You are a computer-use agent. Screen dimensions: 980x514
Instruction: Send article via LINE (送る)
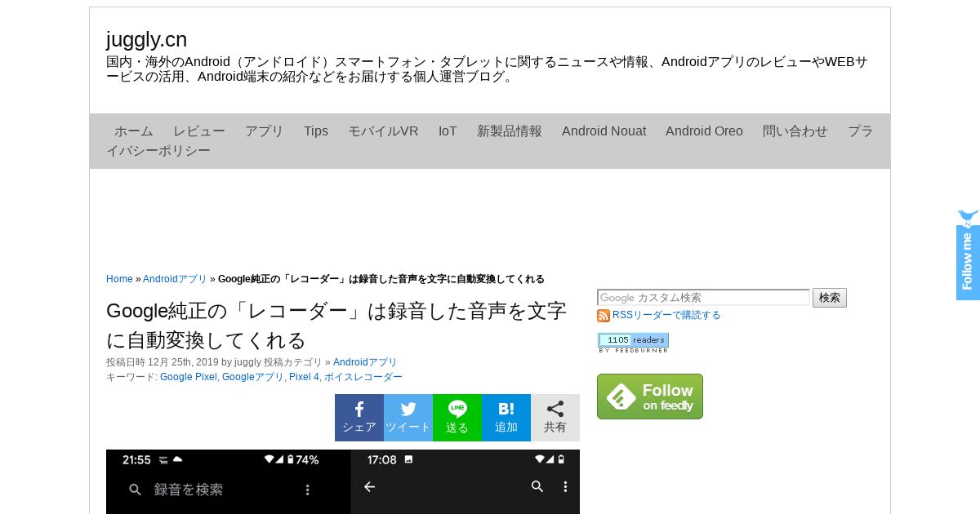pos(457,418)
